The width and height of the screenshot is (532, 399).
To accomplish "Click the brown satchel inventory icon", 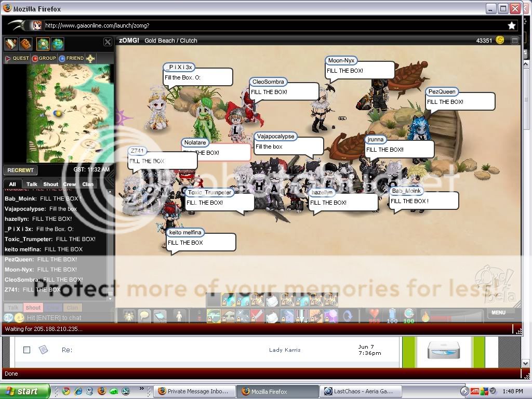I will (x=25, y=44).
